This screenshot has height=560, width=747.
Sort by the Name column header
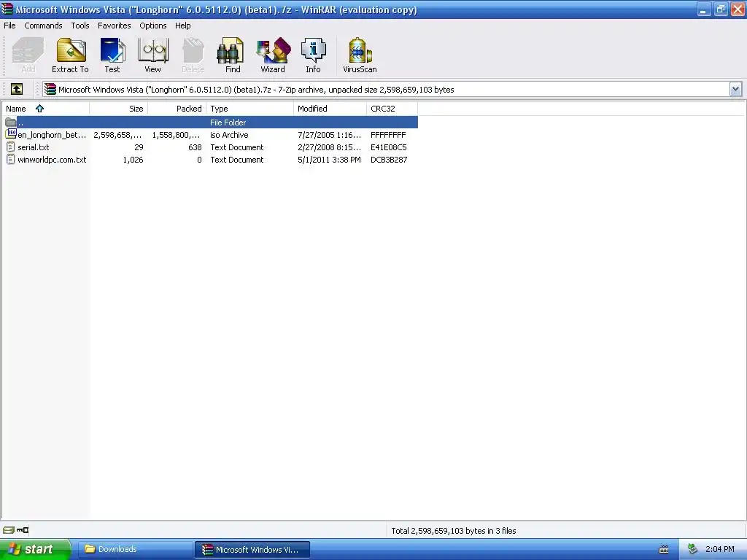click(45, 109)
